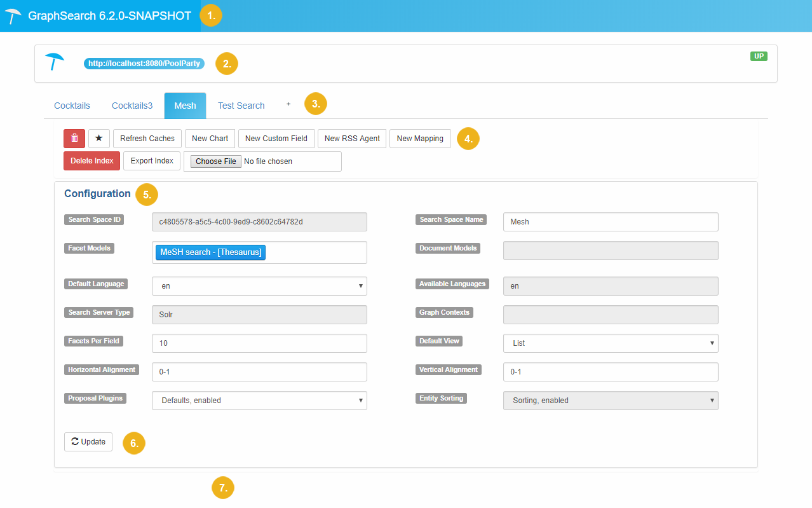Click the GraphSearch umbrella logo in header
The image size is (812, 508).
point(13,16)
